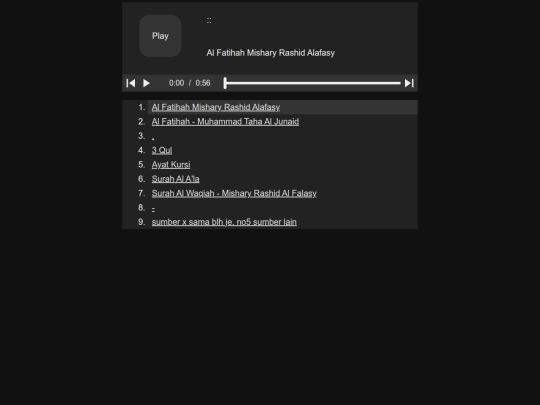Screen dimensions: 540x405
Task: Play Surah Al A'la
Action: tap(176, 179)
